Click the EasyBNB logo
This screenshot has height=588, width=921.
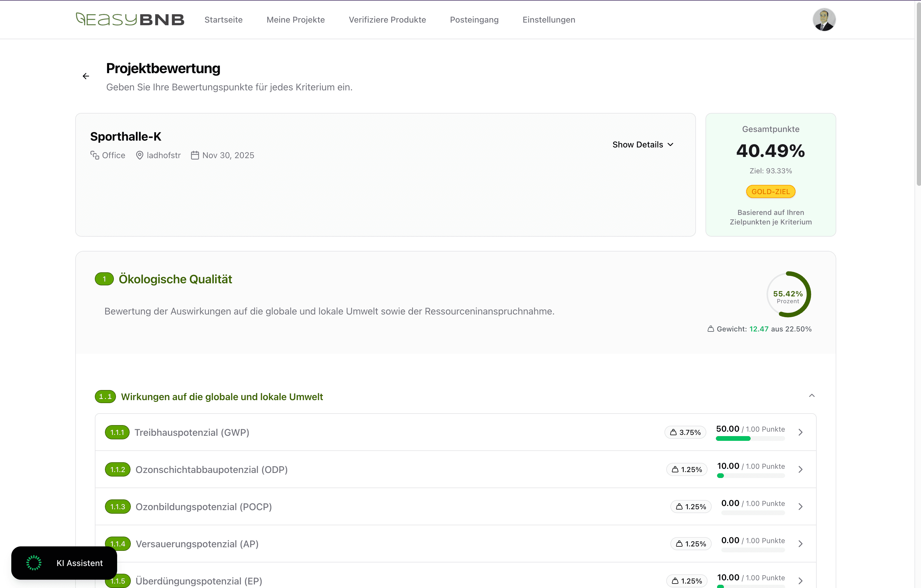click(x=130, y=20)
